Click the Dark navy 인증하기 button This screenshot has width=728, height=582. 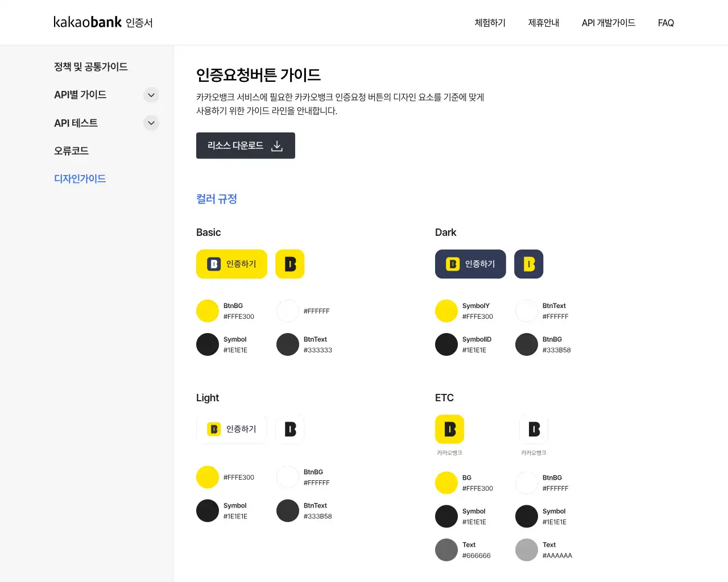tap(470, 264)
